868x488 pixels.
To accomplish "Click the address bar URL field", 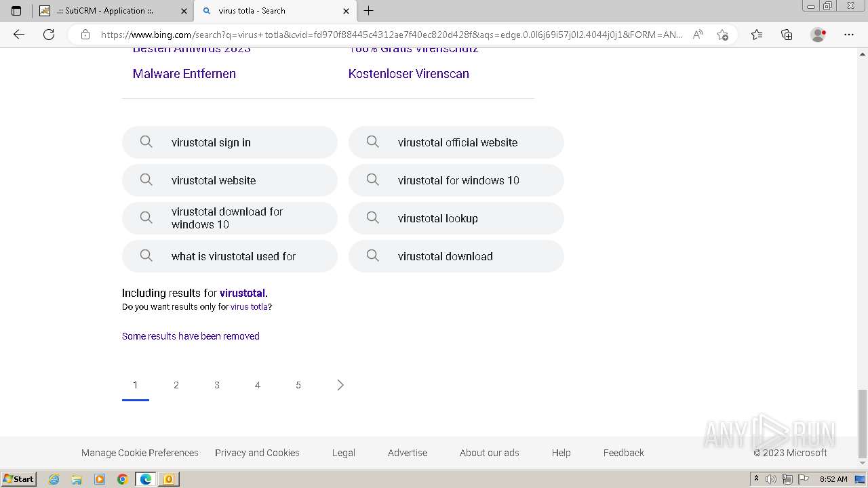I will point(391,35).
